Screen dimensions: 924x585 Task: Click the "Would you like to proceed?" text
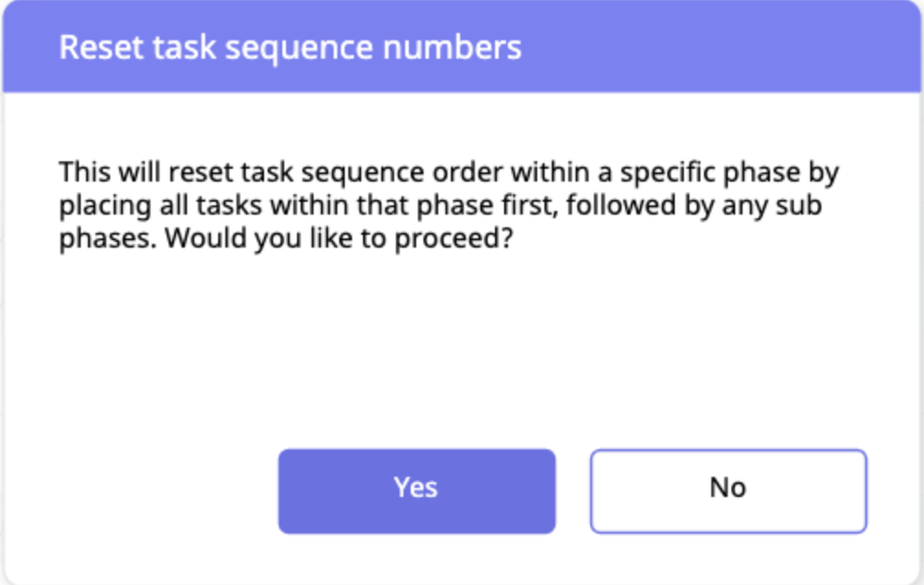(x=339, y=239)
